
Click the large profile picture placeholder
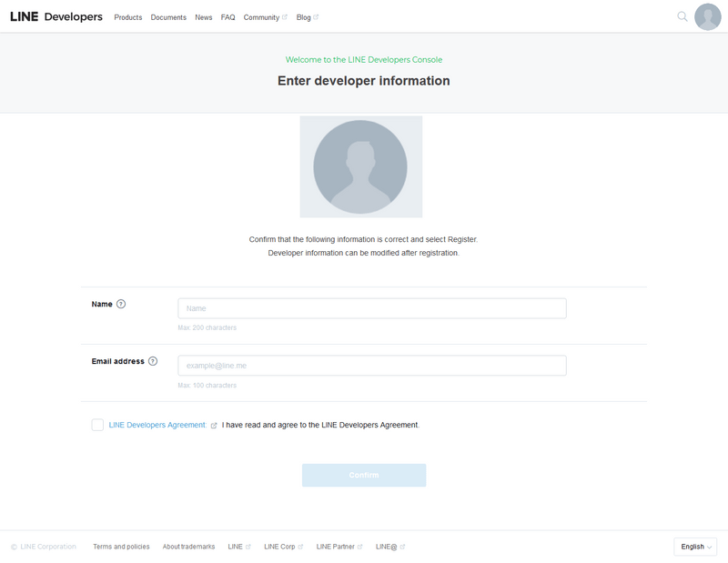(360, 166)
